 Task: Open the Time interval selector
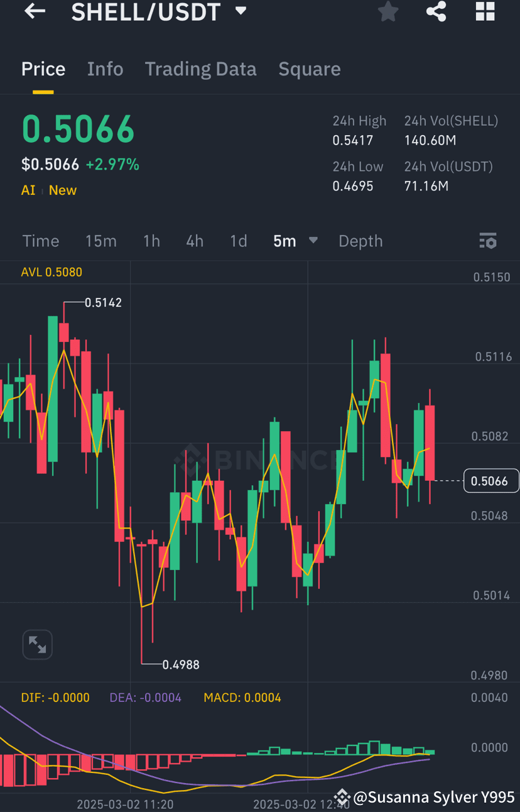pyautogui.click(x=40, y=241)
